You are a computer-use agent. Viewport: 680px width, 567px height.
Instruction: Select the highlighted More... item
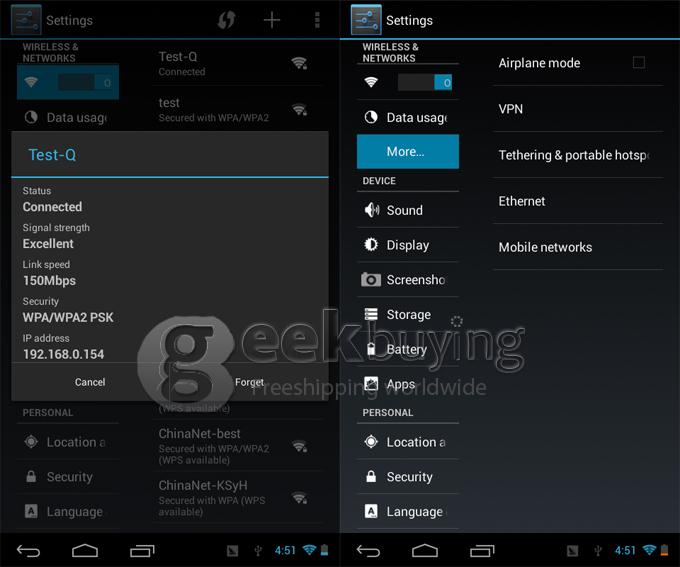407,152
